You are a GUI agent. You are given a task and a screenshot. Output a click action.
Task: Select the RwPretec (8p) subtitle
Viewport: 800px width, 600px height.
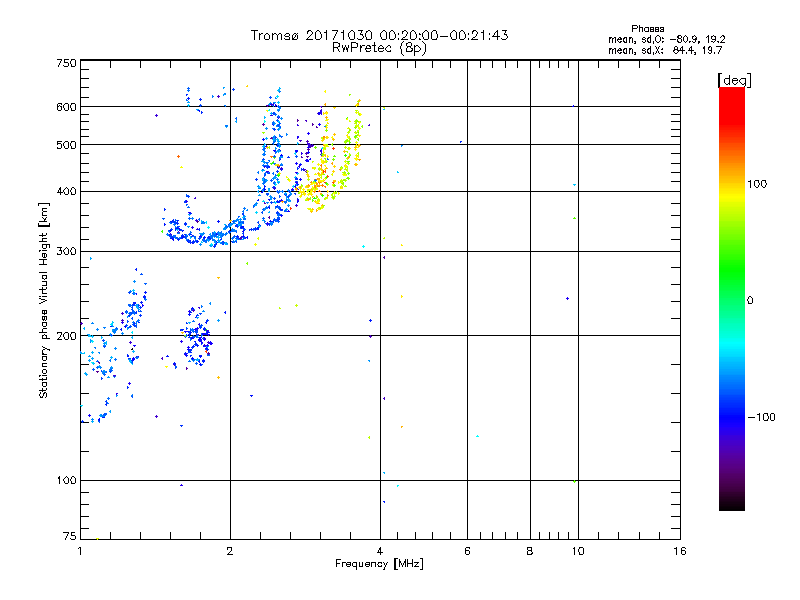point(379,48)
